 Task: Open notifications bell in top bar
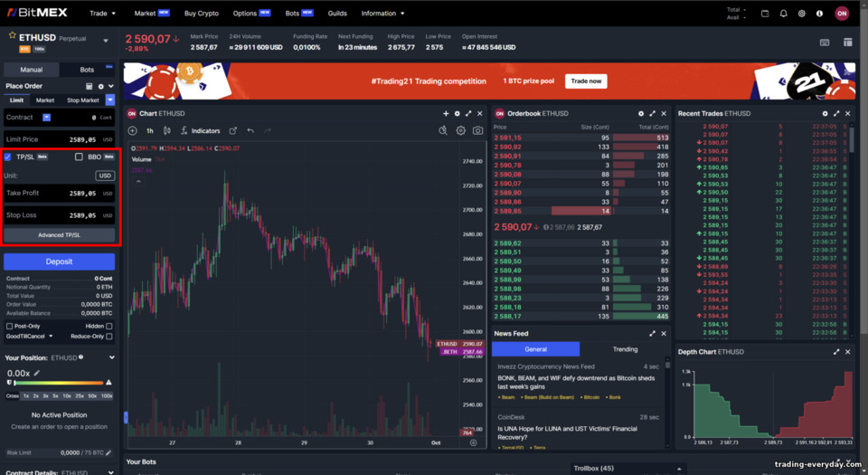tap(783, 14)
